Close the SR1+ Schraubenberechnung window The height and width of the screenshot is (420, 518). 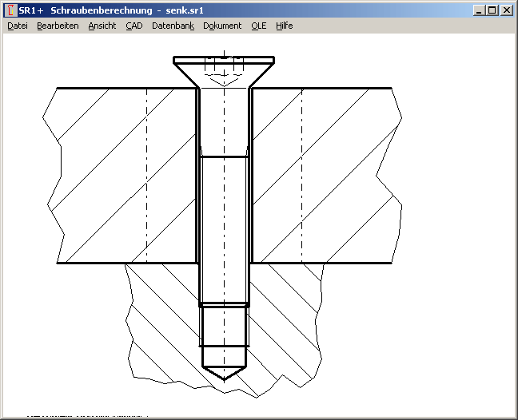pos(505,10)
